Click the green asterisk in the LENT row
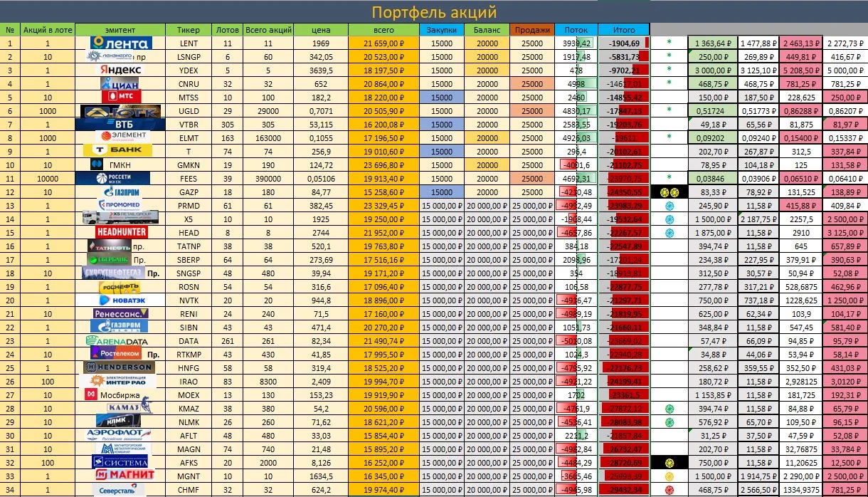Viewport: 868px width, 497px height. click(669, 43)
